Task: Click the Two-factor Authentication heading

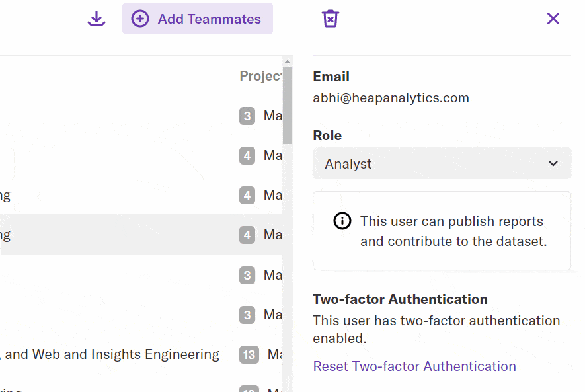Action: click(x=400, y=299)
